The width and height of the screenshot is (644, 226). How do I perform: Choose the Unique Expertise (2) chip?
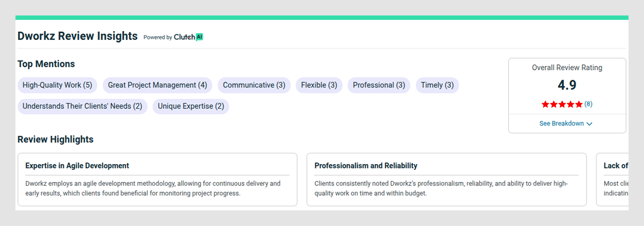(x=191, y=106)
